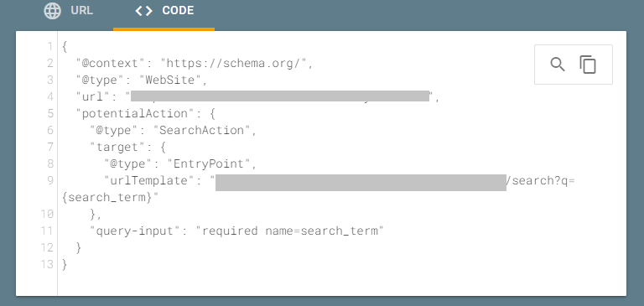Click the angle brackets icon beside CODE
The image size is (644, 306).
pos(143,11)
